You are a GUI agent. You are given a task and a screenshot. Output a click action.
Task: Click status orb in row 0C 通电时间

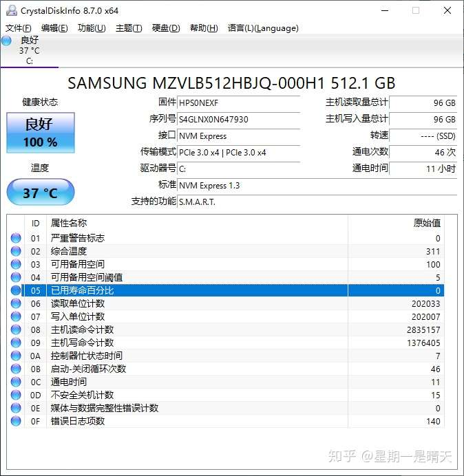tap(16, 382)
